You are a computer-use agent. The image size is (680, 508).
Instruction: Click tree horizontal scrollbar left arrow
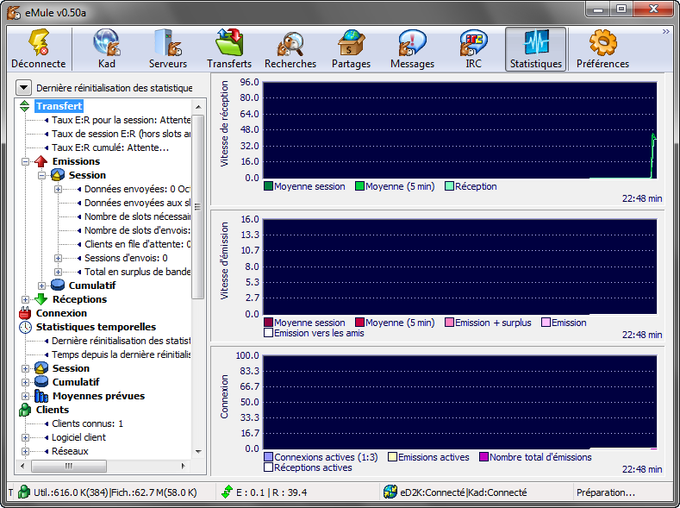pos(23,466)
